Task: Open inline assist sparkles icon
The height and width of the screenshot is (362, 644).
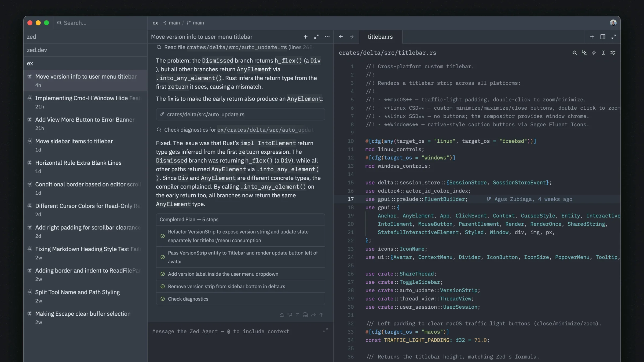Action: pyautogui.click(x=584, y=53)
